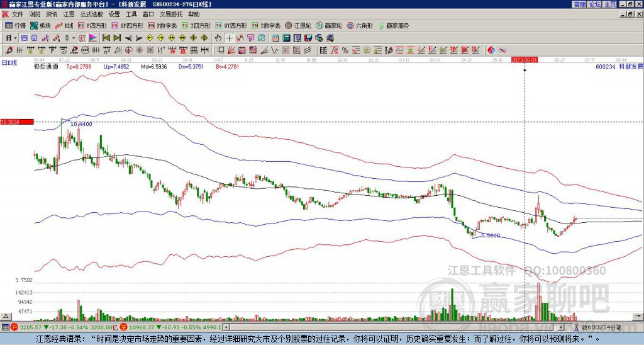Open the 江恩 menu
The height and width of the screenshot is (345, 644).
coord(69,14)
